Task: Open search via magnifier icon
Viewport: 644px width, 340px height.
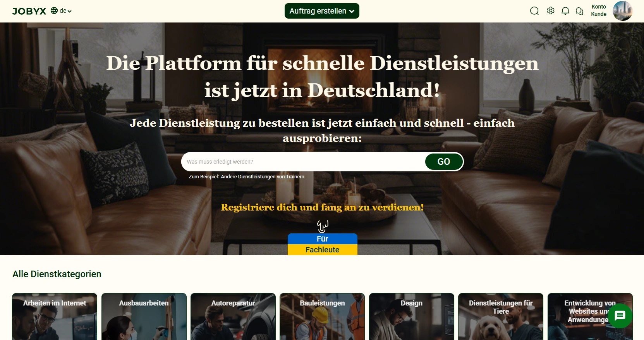Action: [x=534, y=11]
